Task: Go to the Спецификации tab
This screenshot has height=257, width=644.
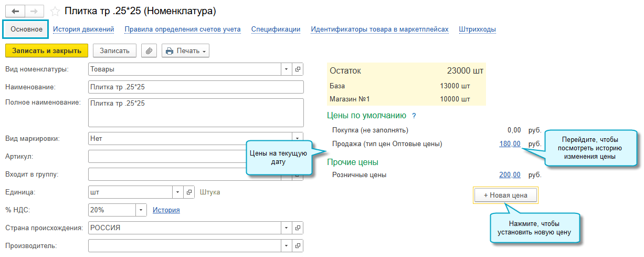Action: point(276,29)
